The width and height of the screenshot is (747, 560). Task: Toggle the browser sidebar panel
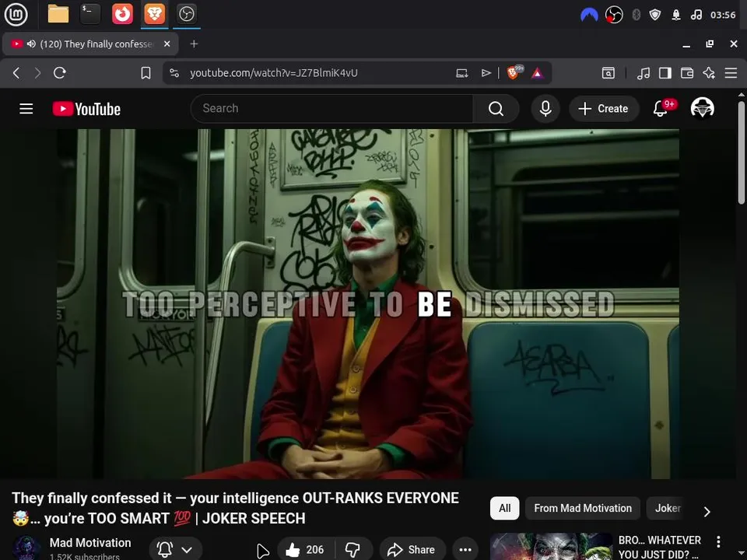[665, 73]
